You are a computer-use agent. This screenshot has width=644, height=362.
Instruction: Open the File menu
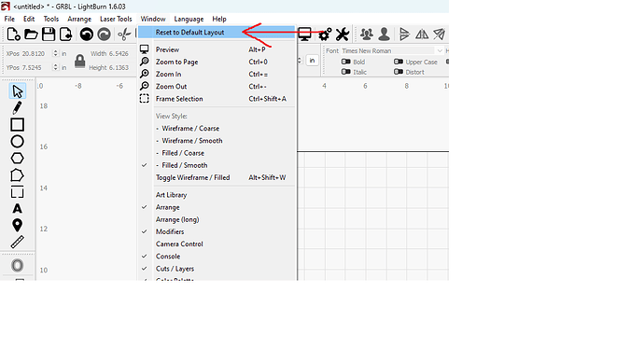pos(9,19)
